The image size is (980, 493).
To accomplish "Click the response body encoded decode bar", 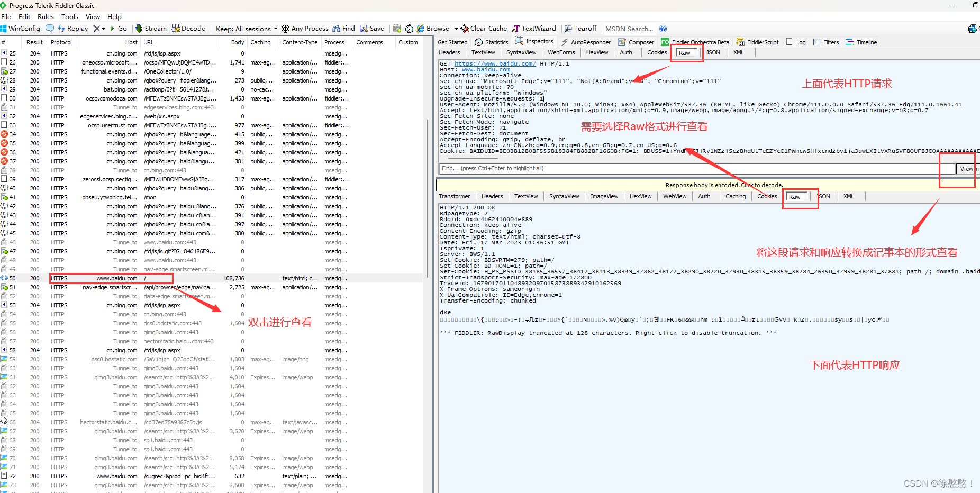I will pos(708,185).
